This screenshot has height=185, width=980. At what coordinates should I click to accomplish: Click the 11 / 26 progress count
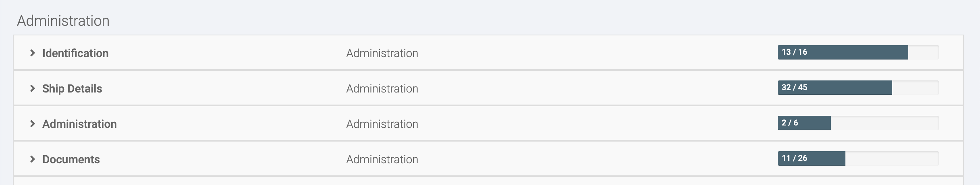point(794,158)
